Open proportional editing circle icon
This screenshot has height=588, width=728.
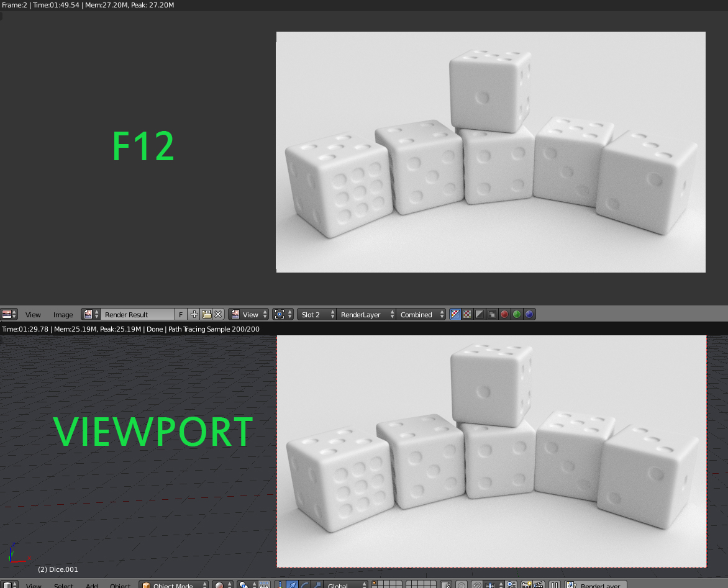[462, 586]
